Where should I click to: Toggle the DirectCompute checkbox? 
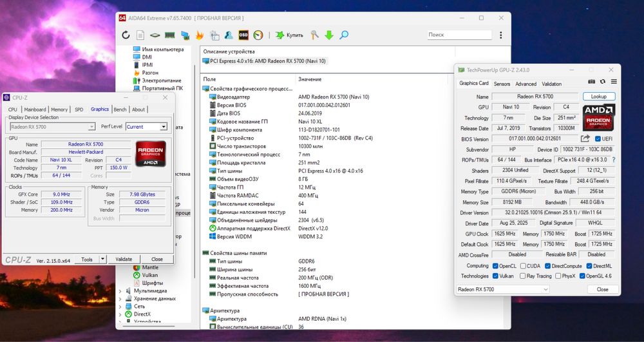548,266
